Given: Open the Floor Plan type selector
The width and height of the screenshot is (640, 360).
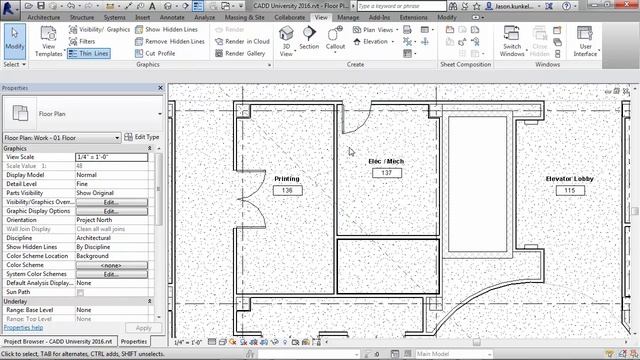Looking at the screenshot, I should [83, 114].
